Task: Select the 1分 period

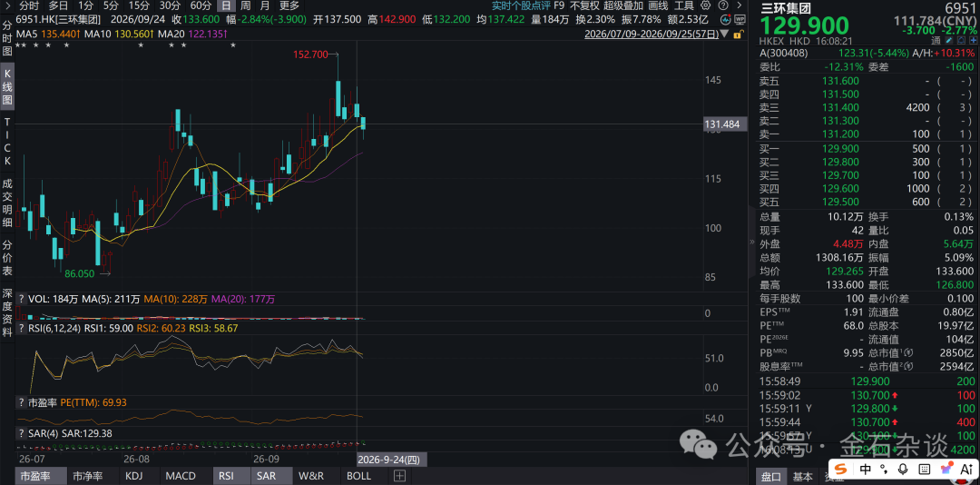Action: [x=85, y=5]
